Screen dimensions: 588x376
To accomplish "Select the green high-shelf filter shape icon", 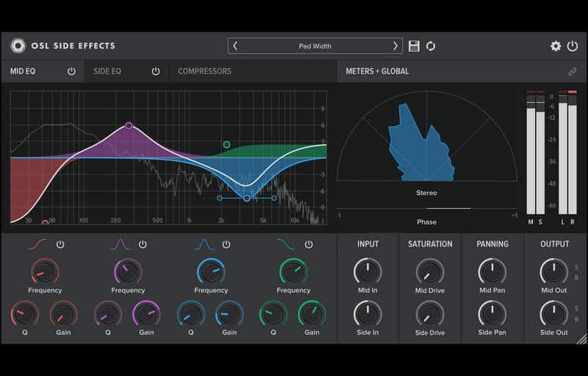I will (x=286, y=244).
